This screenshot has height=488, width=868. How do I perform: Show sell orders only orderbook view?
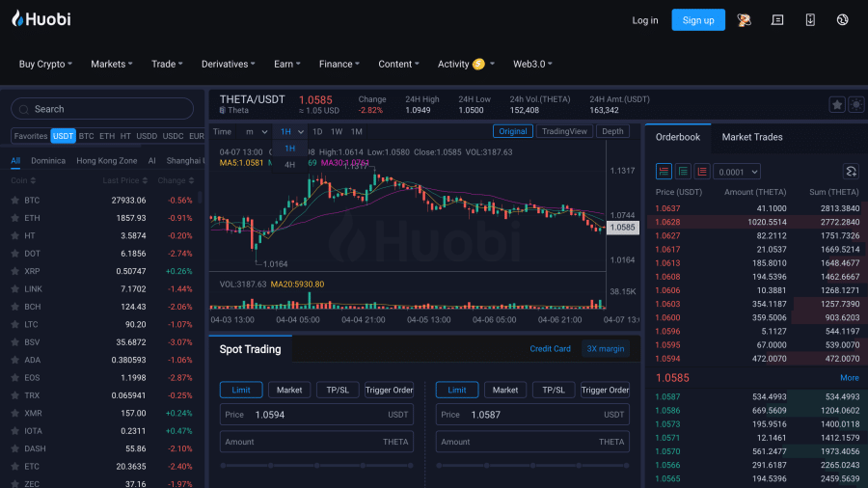pos(702,172)
